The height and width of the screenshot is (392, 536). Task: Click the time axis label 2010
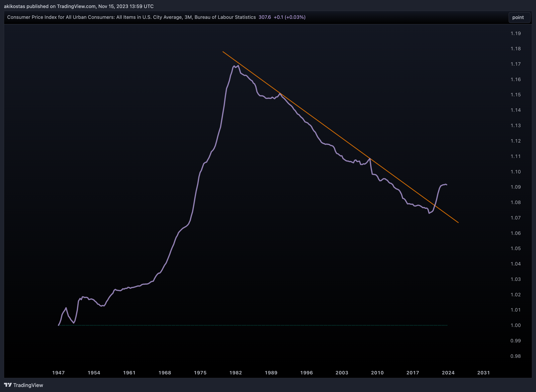tap(377, 373)
